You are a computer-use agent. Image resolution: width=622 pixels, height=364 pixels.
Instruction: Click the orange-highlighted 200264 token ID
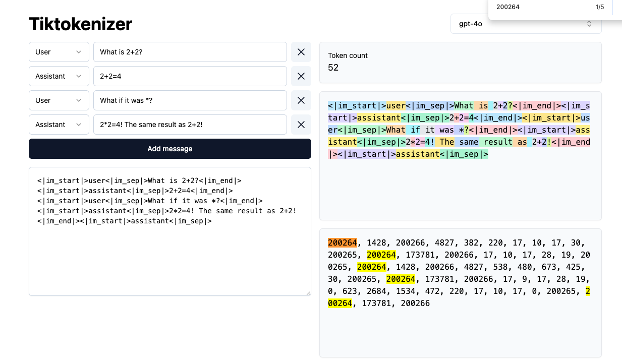(343, 242)
